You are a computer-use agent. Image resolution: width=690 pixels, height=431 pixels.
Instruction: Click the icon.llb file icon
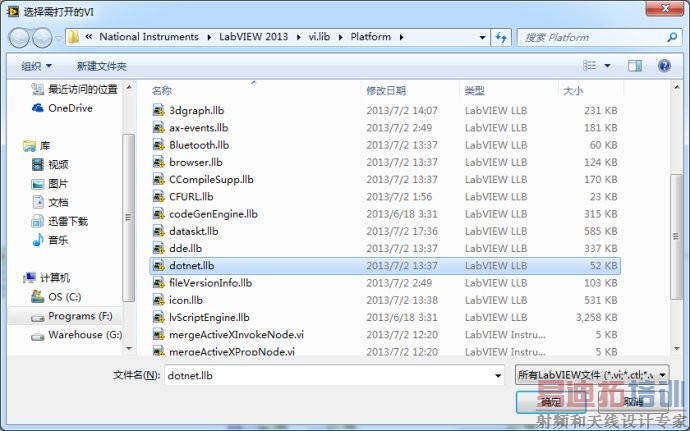(x=158, y=300)
